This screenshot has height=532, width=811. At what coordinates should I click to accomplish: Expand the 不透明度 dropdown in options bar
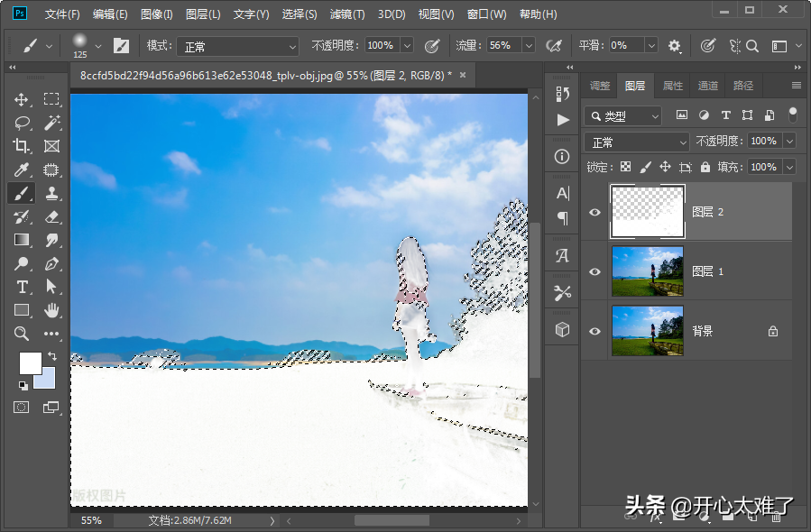pos(408,45)
